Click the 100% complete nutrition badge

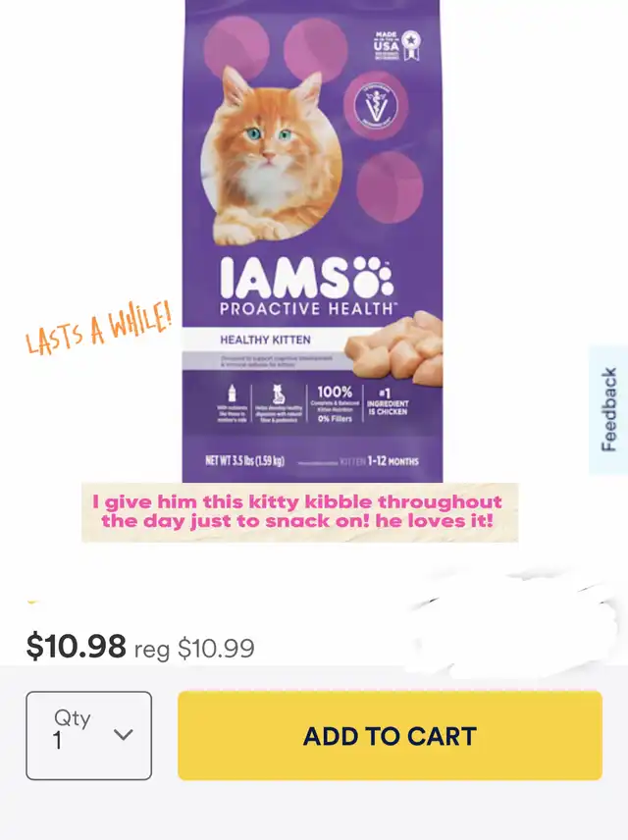[335, 403]
